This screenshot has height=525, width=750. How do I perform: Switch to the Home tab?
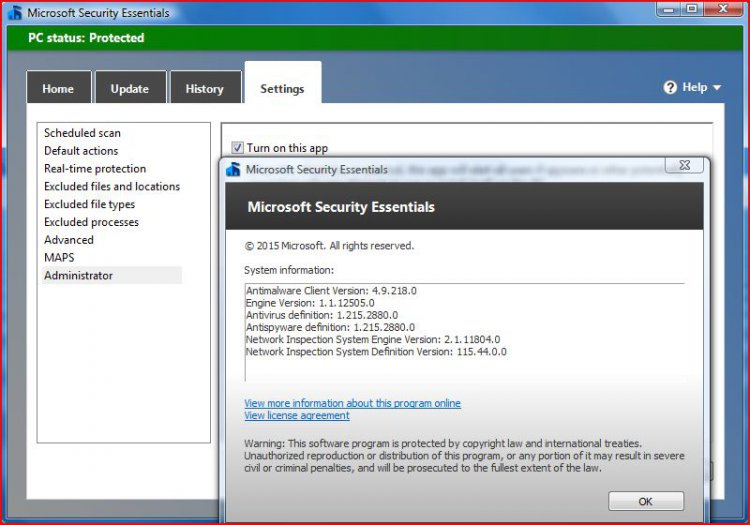tap(58, 87)
